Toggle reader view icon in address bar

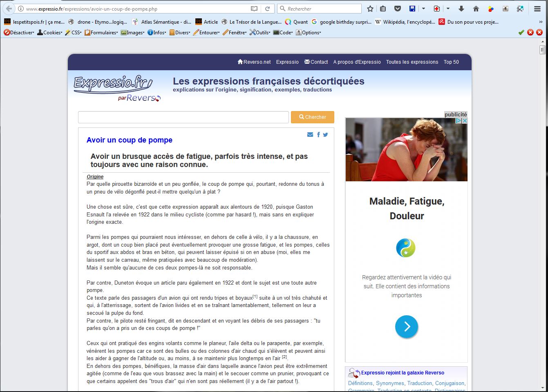(254, 9)
